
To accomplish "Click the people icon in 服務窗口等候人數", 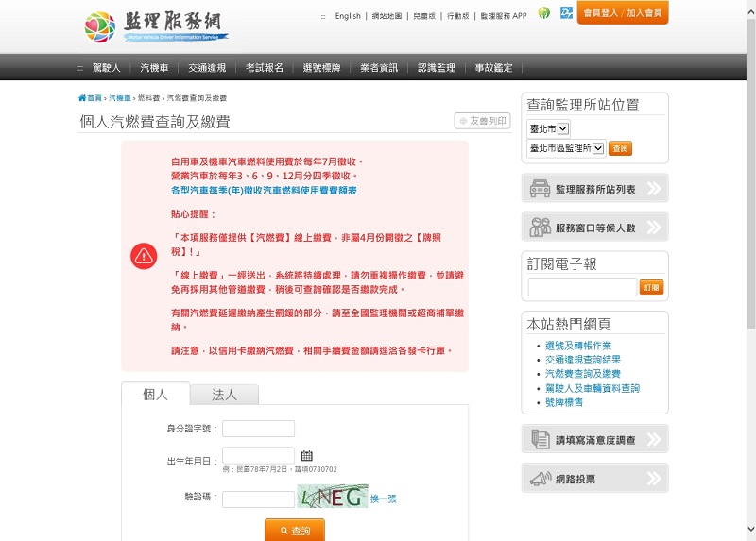I will pyautogui.click(x=540, y=227).
